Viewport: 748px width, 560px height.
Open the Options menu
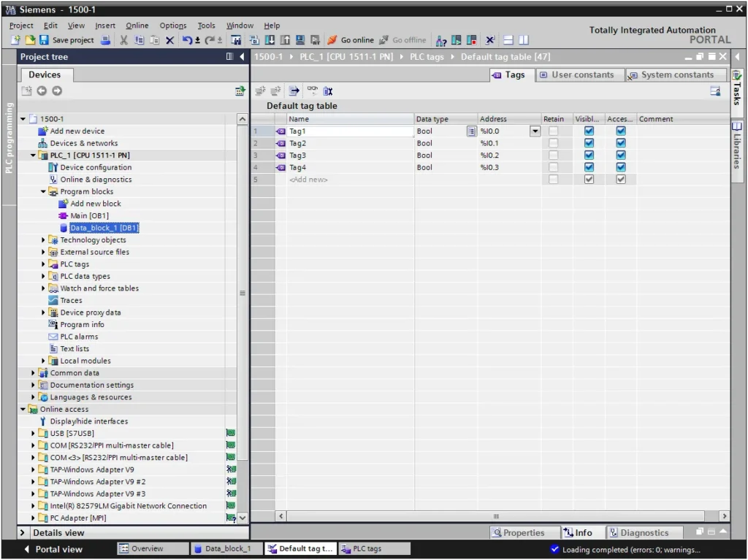point(172,26)
